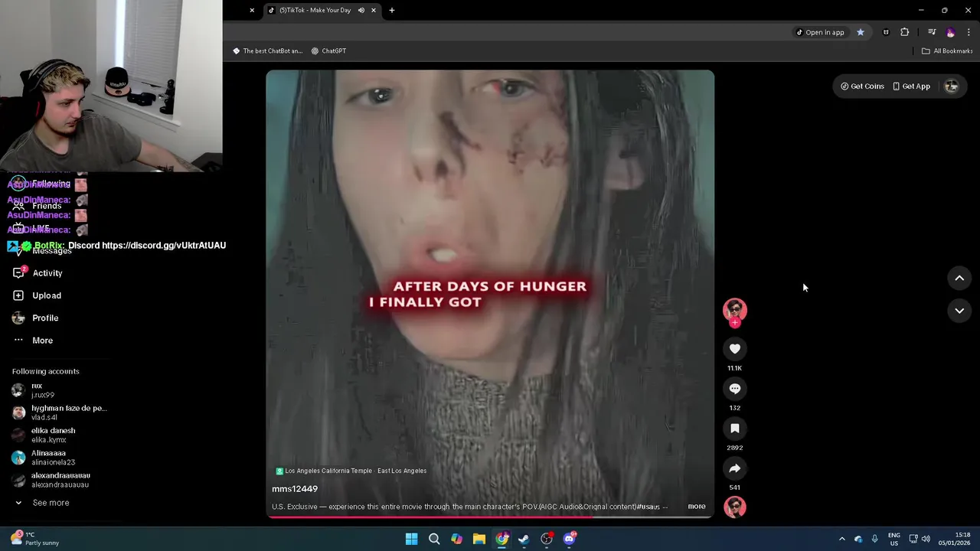
Task: Go to the next video with down arrow
Action: pos(959,311)
